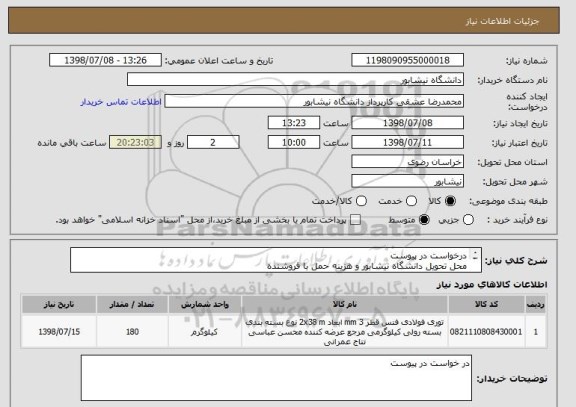This screenshot has height=407, width=576.
Task: Click the واحد شمارش column header
Action: pos(205,305)
